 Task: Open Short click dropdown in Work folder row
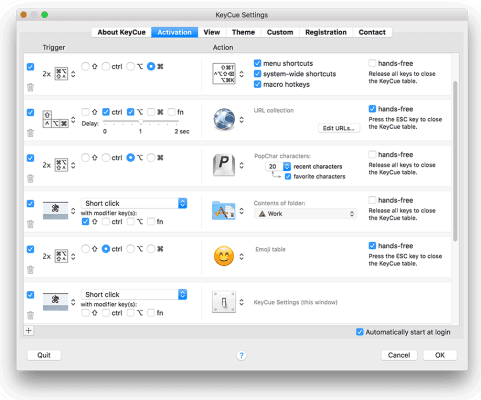134,203
